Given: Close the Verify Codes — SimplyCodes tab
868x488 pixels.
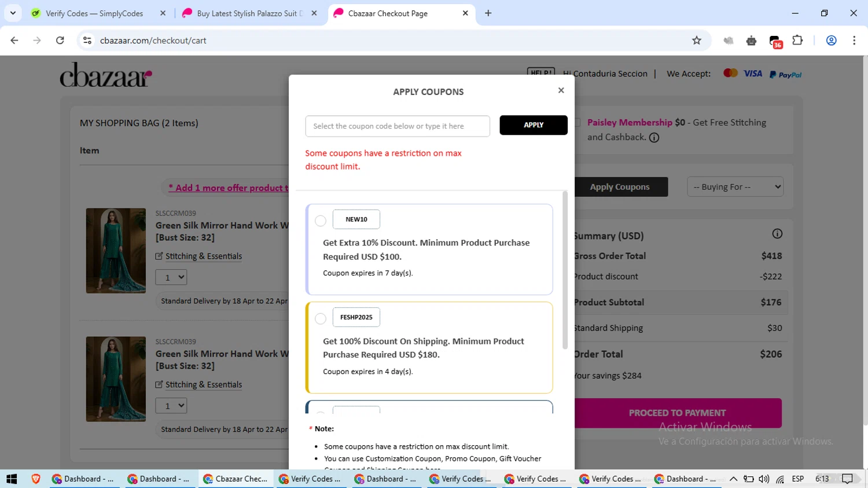Looking at the screenshot, I should 163,13.
